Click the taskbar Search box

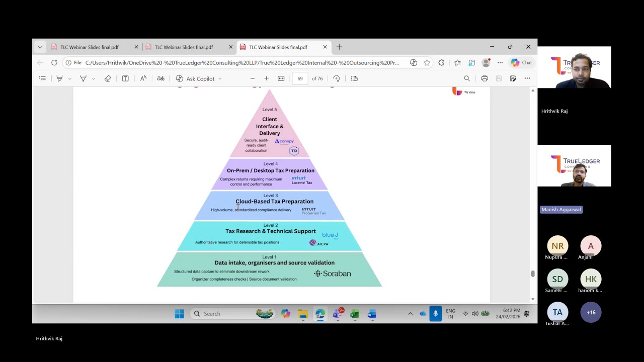tap(233, 314)
